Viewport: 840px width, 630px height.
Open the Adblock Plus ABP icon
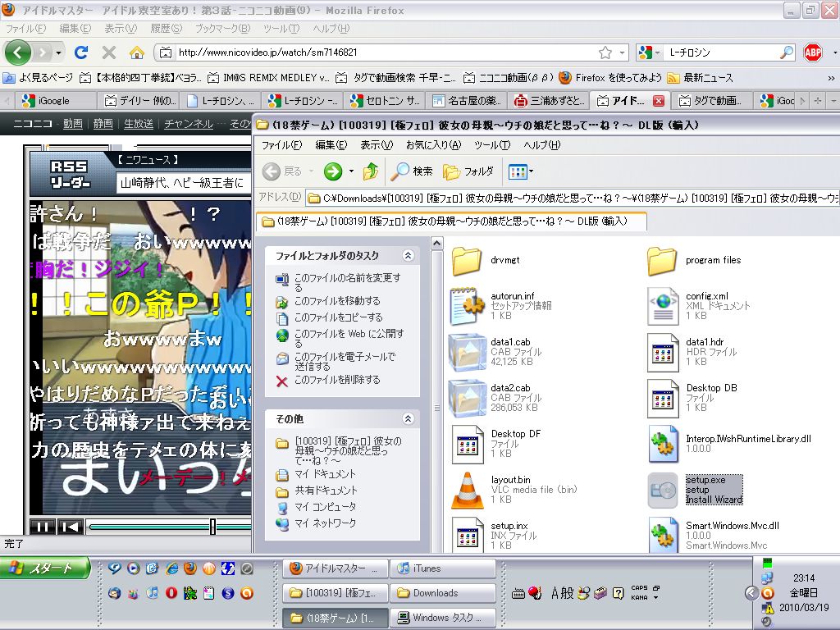[x=813, y=52]
